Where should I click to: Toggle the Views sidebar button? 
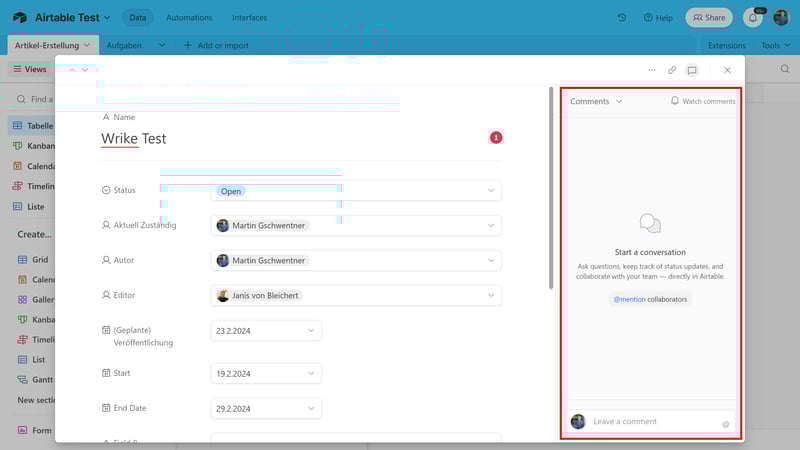[x=30, y=69]
